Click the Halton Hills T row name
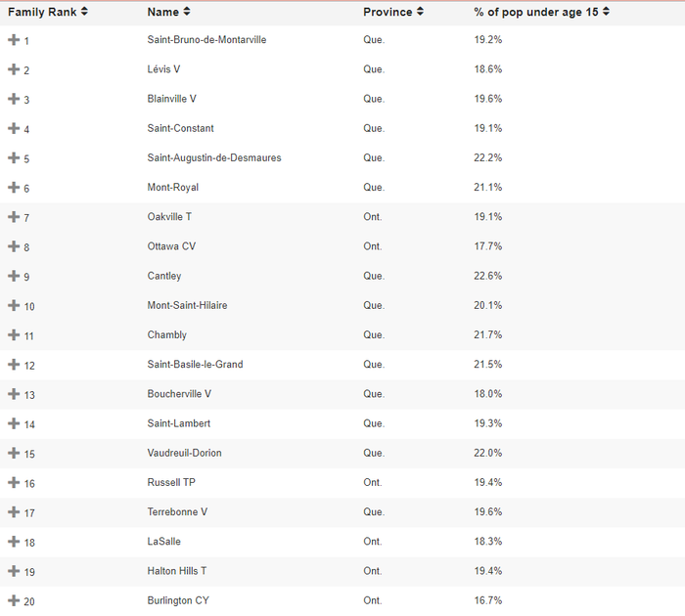Viewport: 685px width, 616px height. click(177, 571)
